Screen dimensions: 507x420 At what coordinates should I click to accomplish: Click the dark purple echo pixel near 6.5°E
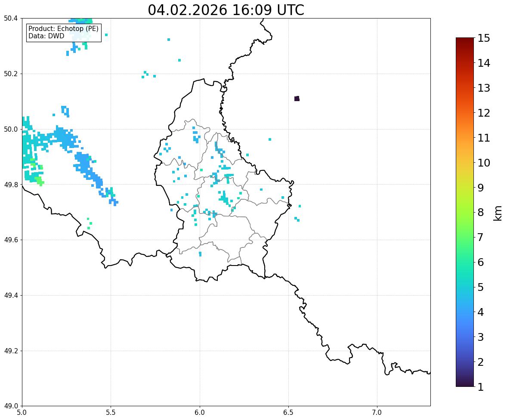click(x=297, y=99)
